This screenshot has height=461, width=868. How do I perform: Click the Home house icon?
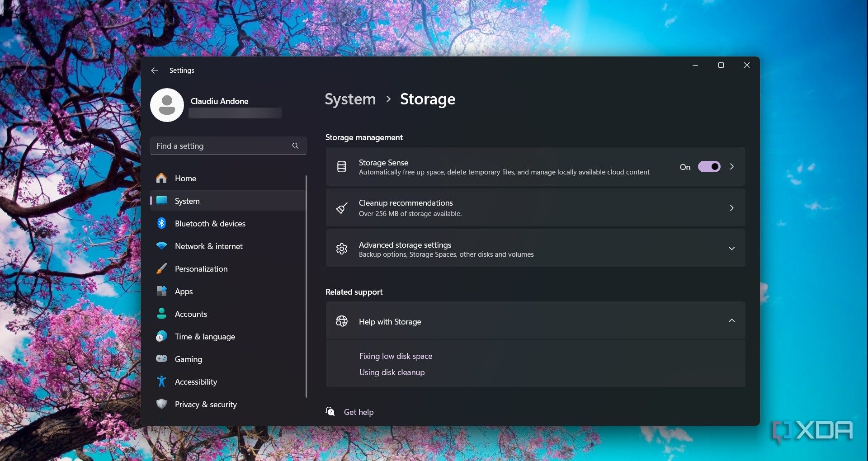[161, 178]
